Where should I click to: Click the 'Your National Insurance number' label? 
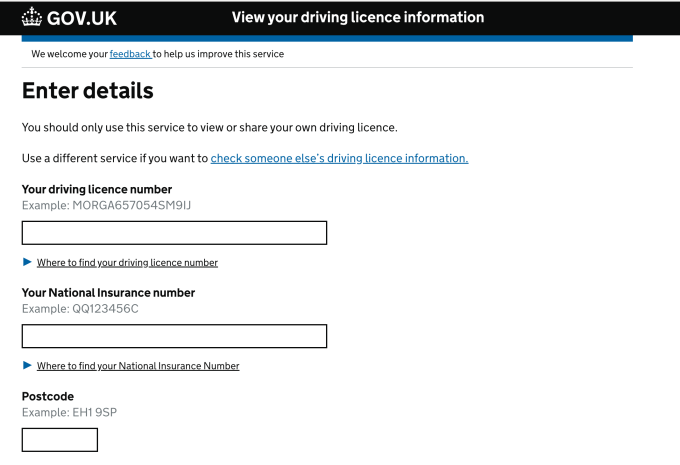click(x=108, y=293)
